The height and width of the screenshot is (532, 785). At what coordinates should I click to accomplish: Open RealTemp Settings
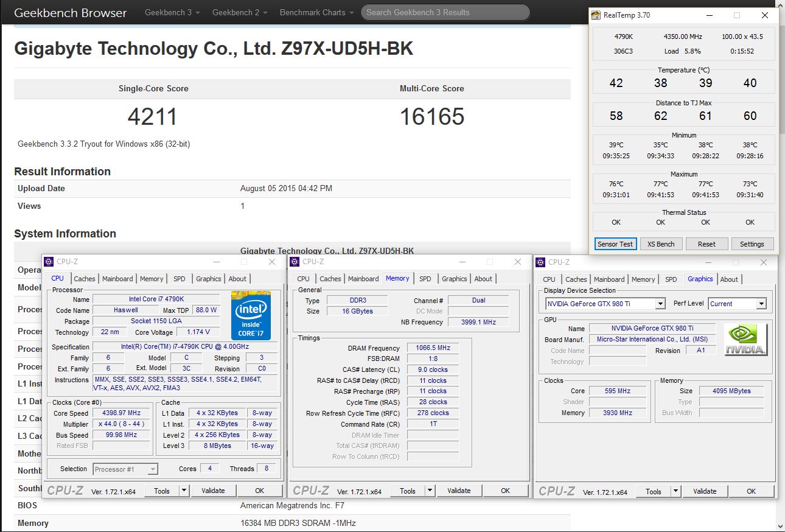click(752, 244)
